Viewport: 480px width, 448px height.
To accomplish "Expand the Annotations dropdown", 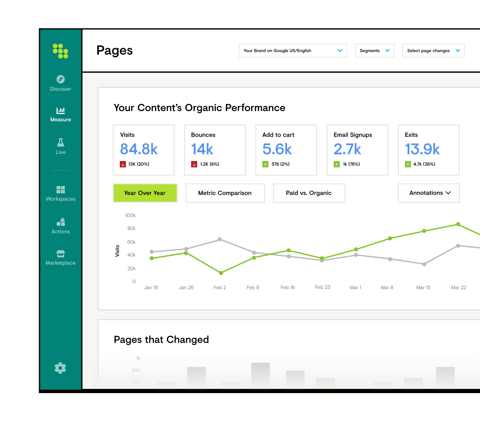I will pyautogui.click(x=429, y=193).
